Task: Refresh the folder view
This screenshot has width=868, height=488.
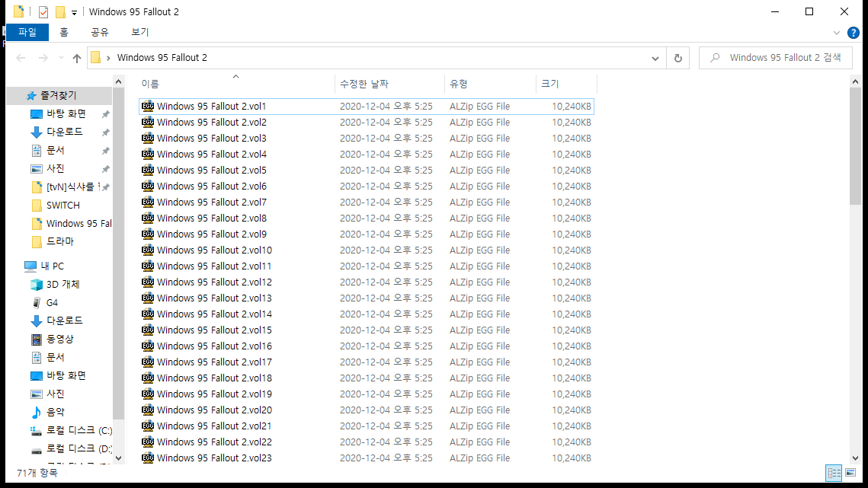Action: (678, 58)
